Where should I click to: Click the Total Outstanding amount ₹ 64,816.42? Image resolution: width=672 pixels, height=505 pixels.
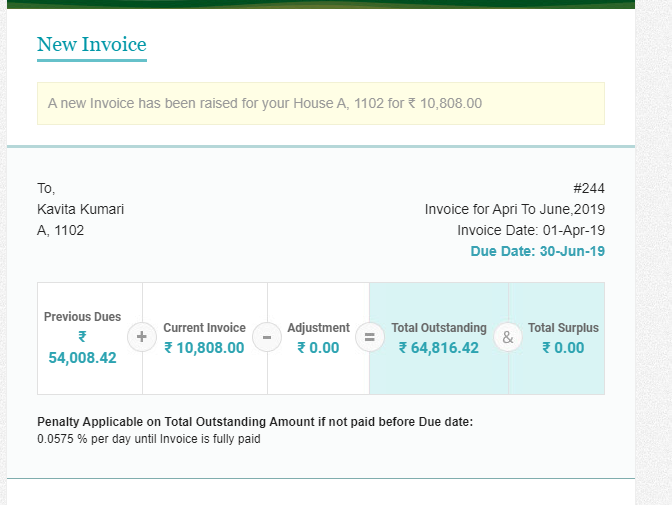tap(438, 348)
